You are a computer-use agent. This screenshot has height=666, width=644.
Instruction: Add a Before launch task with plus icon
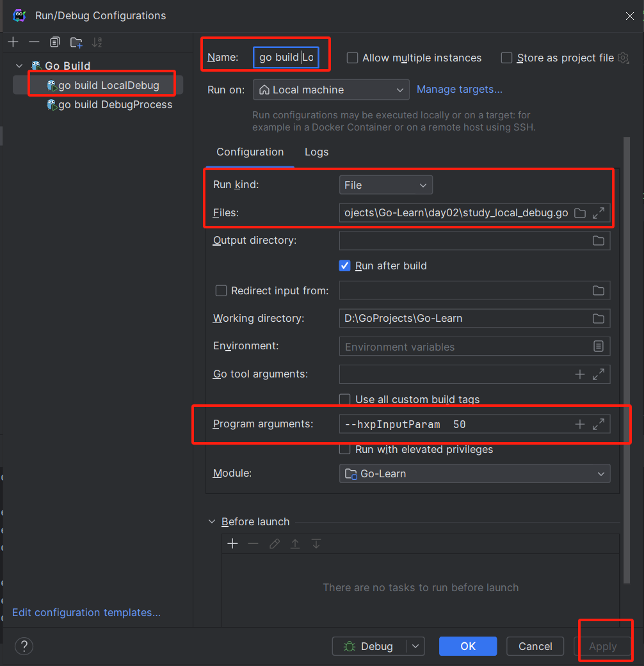coord(232,544)
